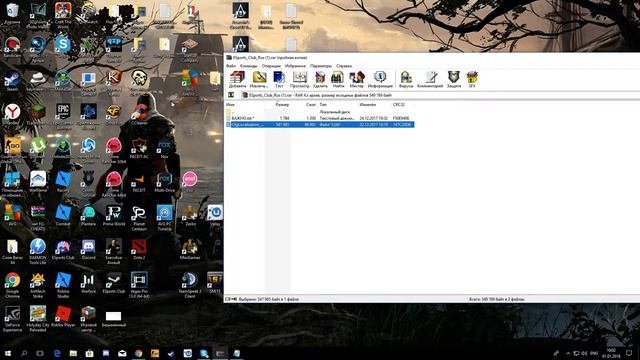Open TeamSpeak 3 Client desktop icon

(x=189, y=285)
